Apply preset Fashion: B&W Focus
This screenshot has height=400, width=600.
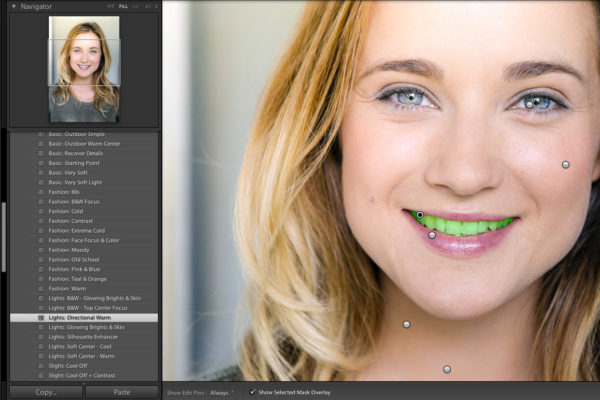84,201
